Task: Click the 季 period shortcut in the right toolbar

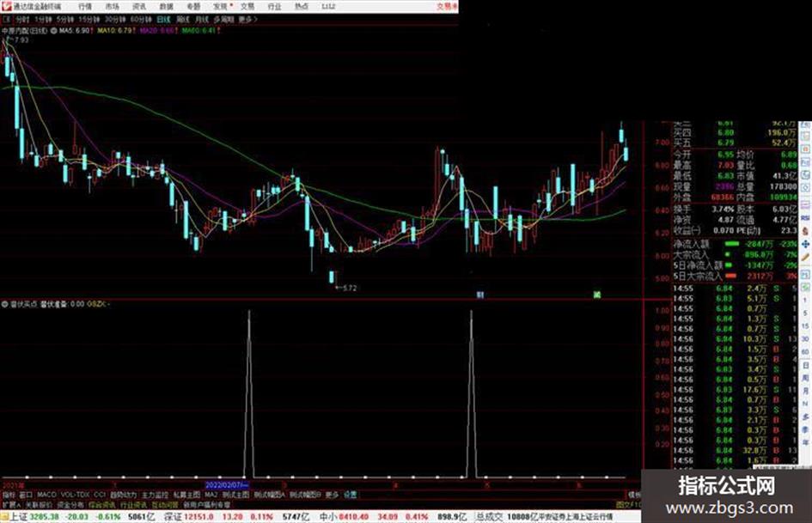Action: click(x=805, y=429)
